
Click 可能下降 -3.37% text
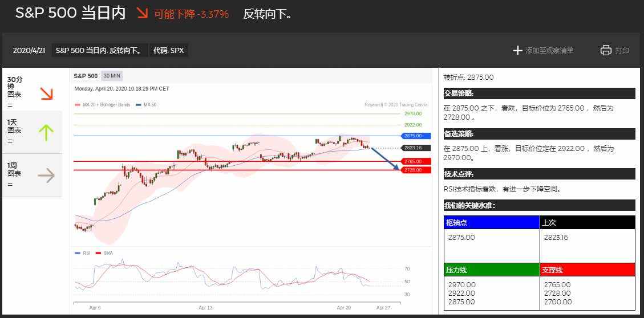(x=191, y=14)
